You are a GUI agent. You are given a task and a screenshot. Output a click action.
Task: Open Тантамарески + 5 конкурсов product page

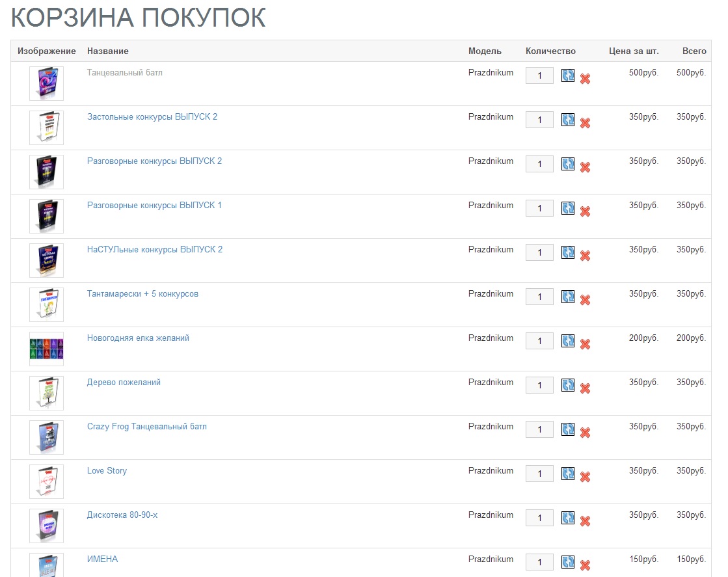tap(142, 294)
